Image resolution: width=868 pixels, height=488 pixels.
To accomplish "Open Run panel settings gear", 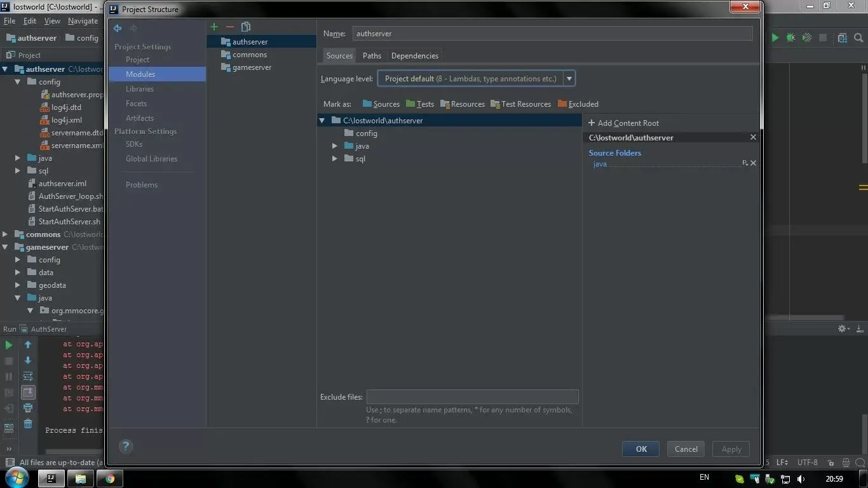I will point(842,329).
